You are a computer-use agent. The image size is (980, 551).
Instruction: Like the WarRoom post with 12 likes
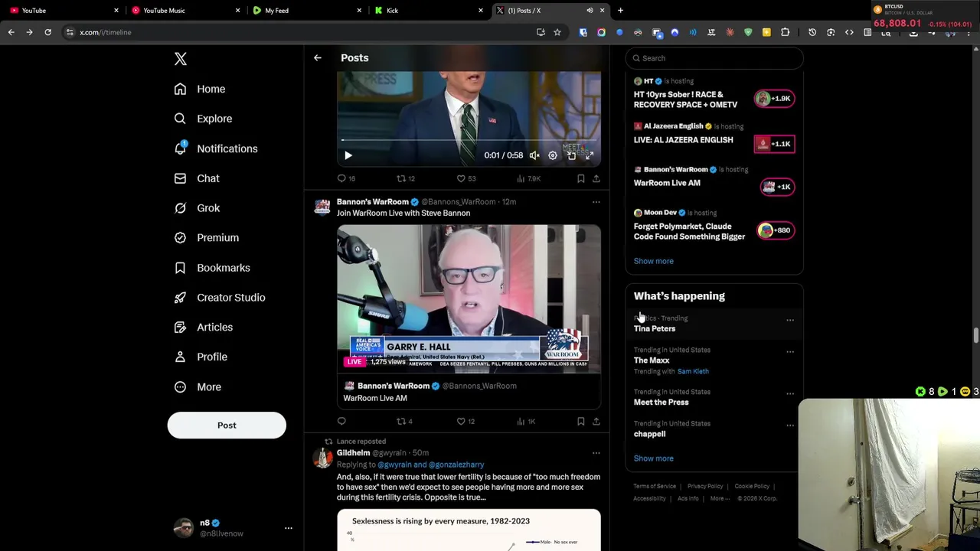466,421
